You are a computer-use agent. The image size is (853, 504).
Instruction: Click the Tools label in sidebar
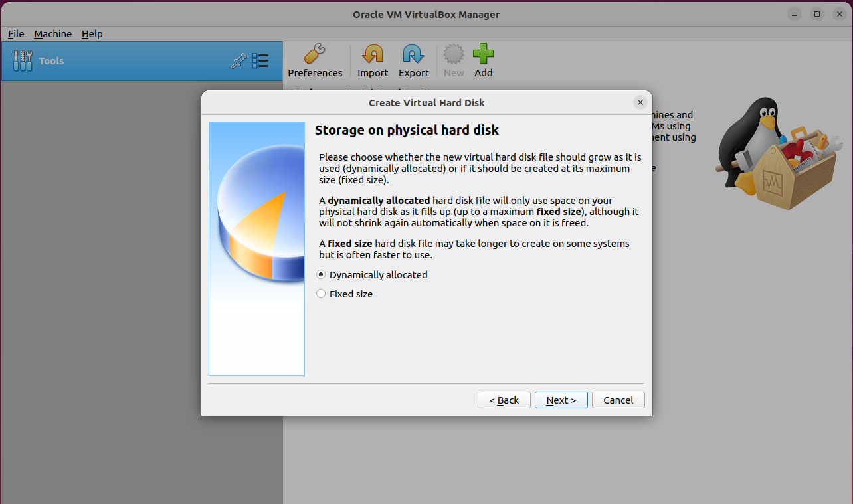click(x=51, y=61)
